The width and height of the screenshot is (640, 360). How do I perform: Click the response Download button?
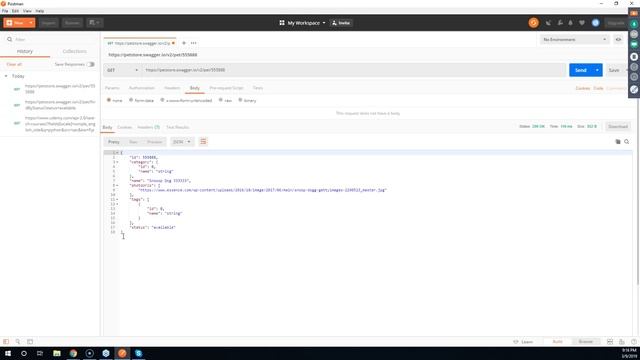tap(618, 127)
